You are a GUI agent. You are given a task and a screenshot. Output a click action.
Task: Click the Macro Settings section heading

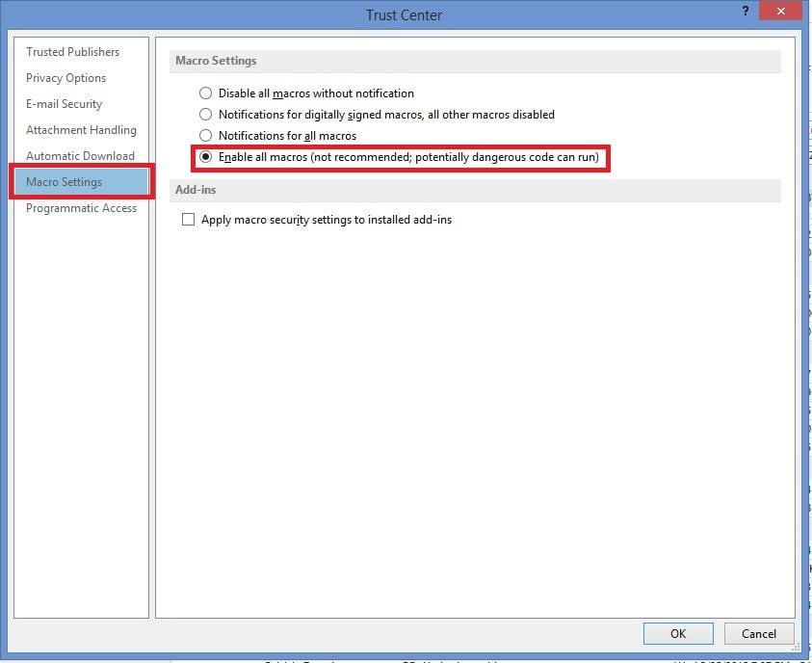[x=216, y=61]
